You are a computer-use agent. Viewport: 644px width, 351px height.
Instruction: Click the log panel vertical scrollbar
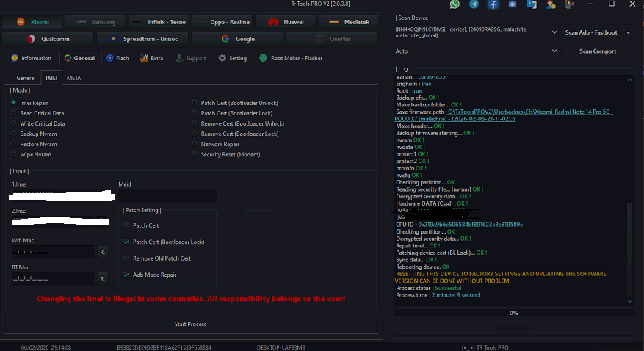click(x=629, y=249)
